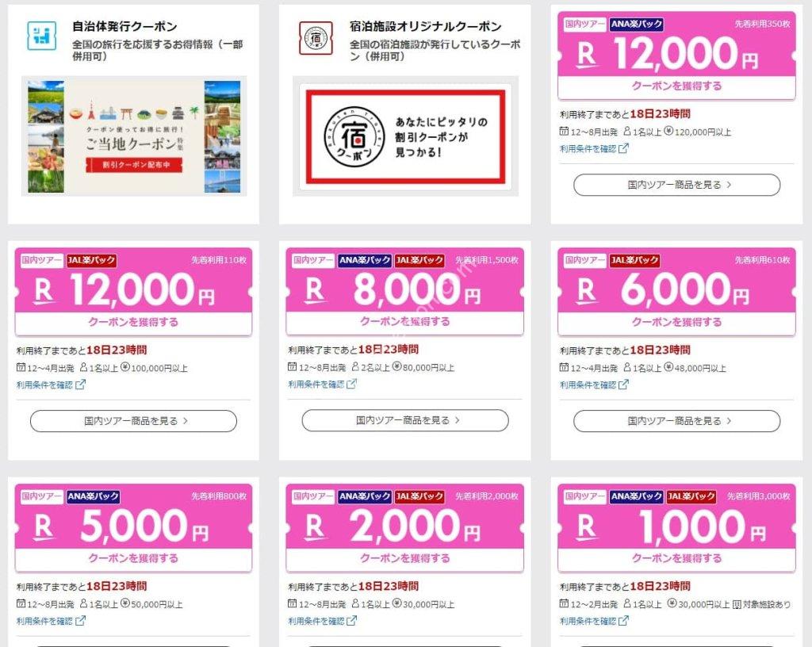Click 国内ツアー商品を見る chevron under JAL 12,000円 coupon

[x=186, y=421]
